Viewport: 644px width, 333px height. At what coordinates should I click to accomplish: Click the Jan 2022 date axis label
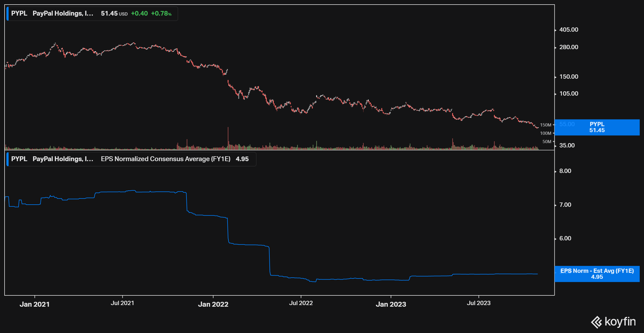pyautogui.click(x=213, y=304)
